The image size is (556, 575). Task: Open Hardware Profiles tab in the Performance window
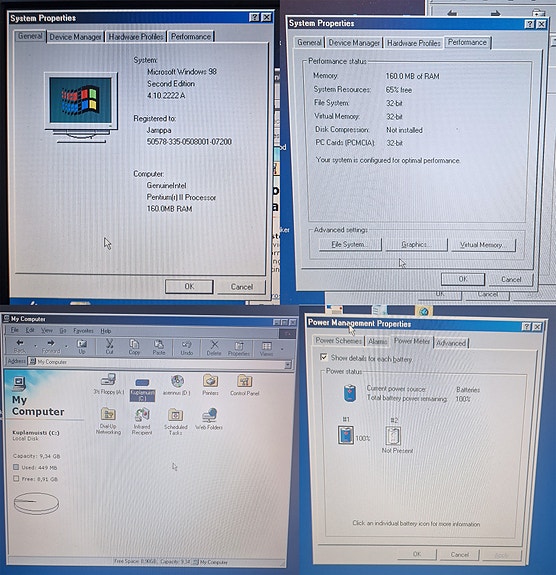(414, 43)
